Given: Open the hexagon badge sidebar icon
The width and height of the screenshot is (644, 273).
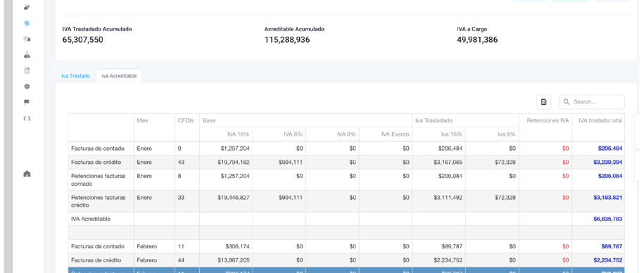Looking at the screenshot, I should (x=27, y=87).
